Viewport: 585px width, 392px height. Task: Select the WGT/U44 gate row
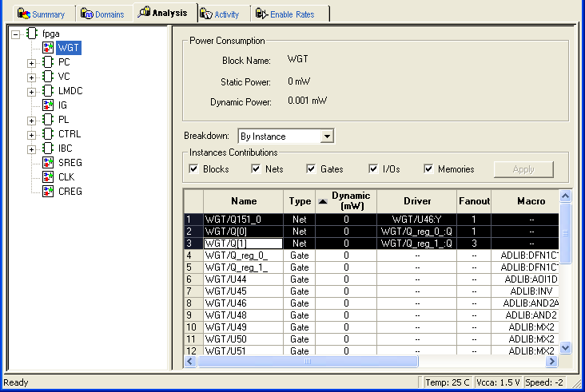pyautogui.click(x=372, y=279)
